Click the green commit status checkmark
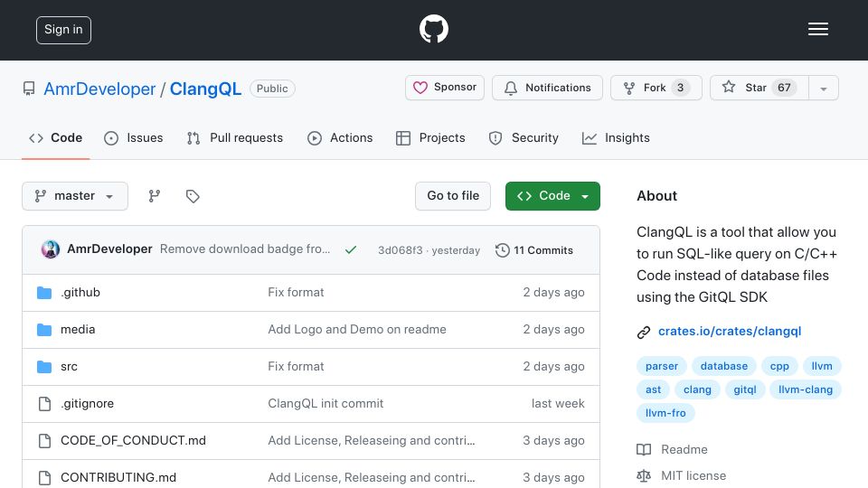 coord(351,250)
